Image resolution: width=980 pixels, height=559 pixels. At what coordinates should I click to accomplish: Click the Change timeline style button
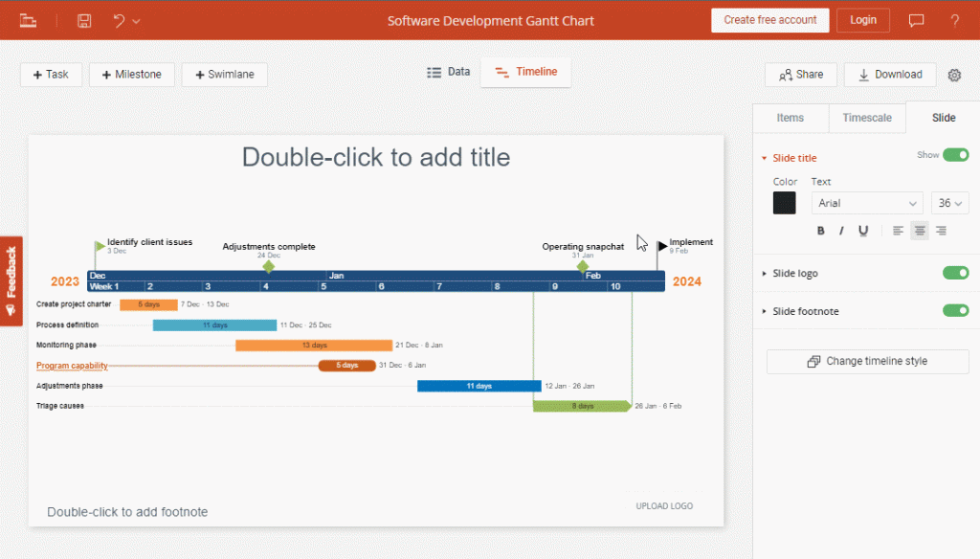tap(867, 361)
